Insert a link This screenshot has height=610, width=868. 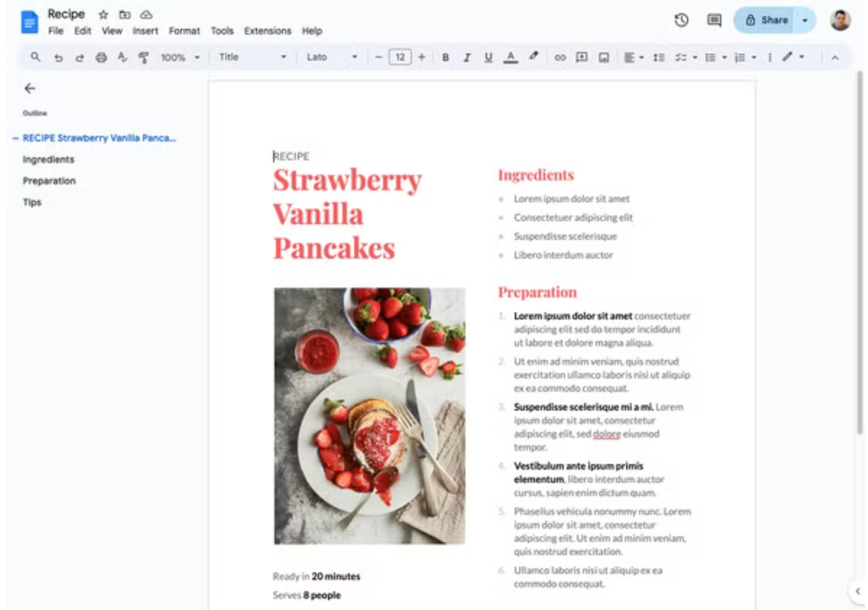coord(560,57)
